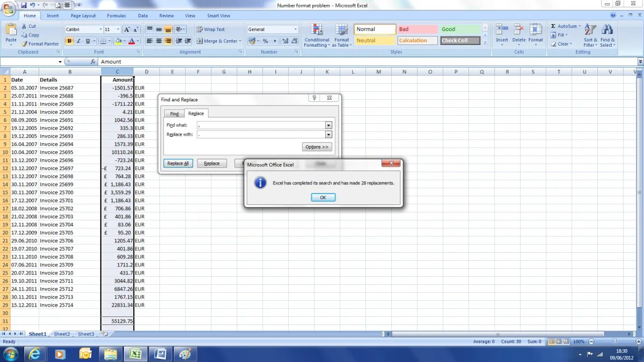Viewport: 644px width, 362px height.
Task: Click the Replace button in dialog
Action: click(212, 164)
